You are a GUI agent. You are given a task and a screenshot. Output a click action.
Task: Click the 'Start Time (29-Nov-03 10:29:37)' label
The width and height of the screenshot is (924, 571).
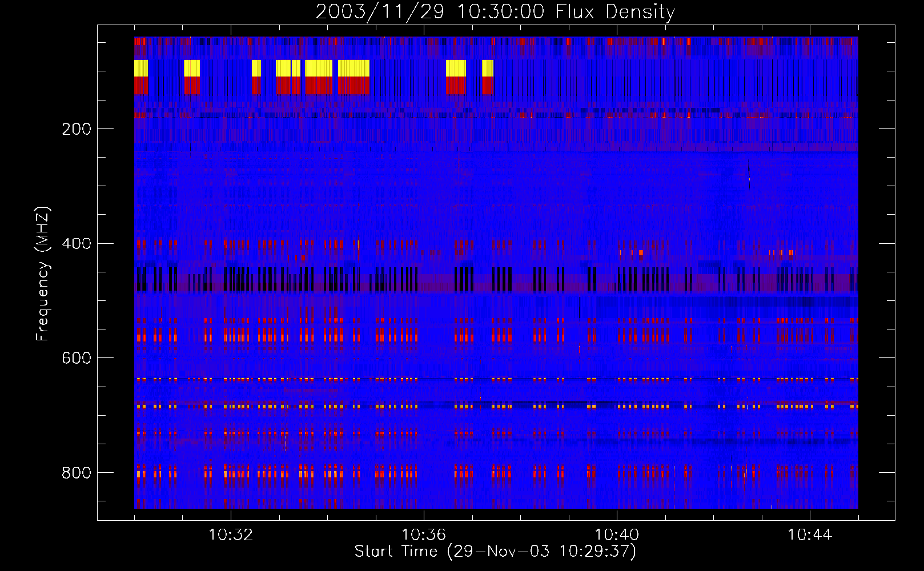[495, 552]
